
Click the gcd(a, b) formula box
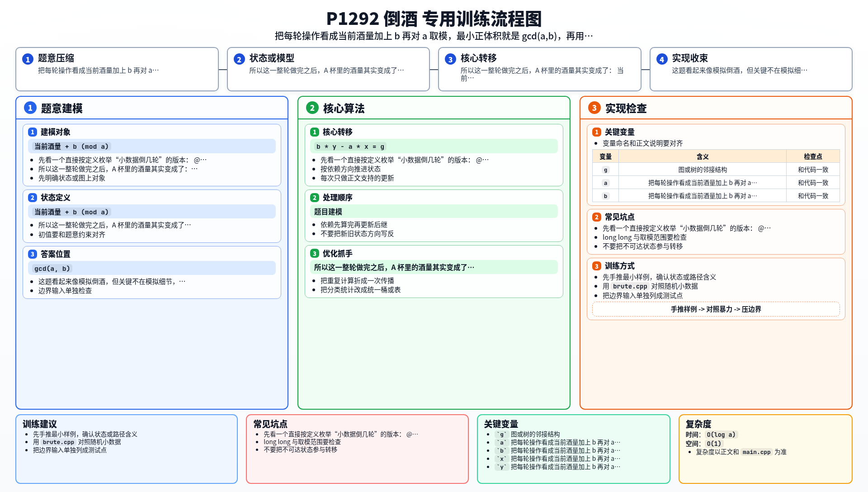[152, 268]
